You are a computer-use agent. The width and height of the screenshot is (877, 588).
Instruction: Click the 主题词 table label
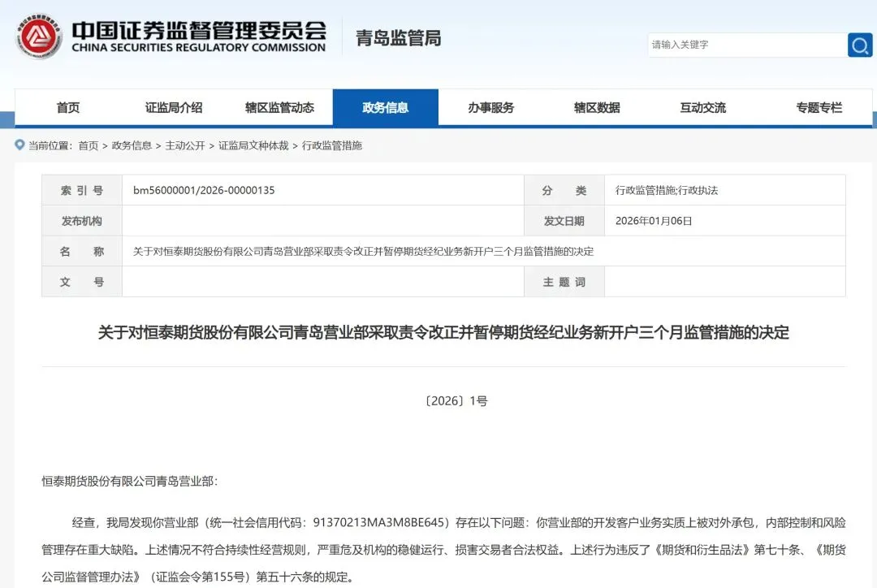[x=564, y=282]
